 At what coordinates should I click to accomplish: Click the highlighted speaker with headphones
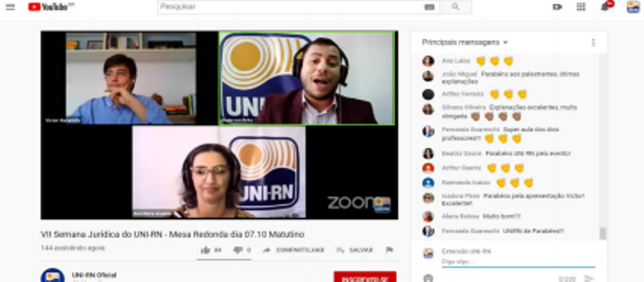click(307, 78)
